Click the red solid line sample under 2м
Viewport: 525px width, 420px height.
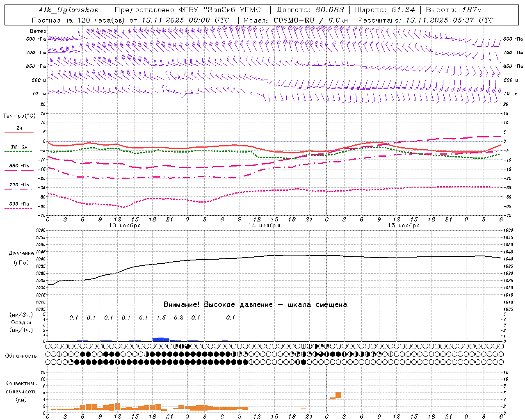(19, 132)
